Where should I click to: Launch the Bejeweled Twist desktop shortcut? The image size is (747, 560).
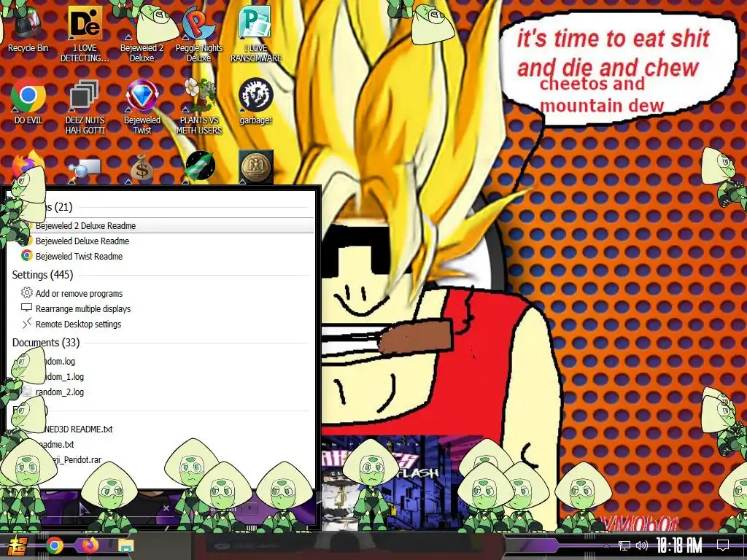[142, 106]
